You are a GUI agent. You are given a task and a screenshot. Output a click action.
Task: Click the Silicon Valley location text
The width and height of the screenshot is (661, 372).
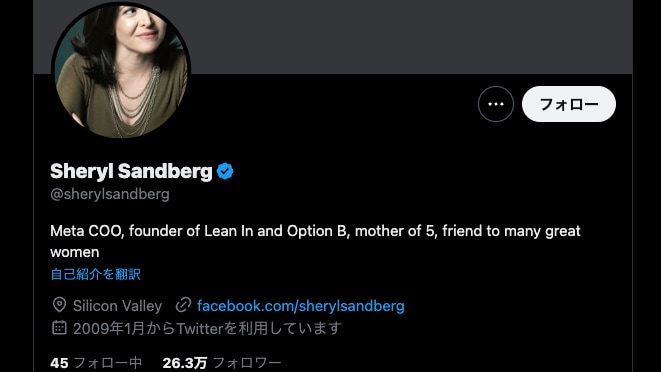click(117, 306)
